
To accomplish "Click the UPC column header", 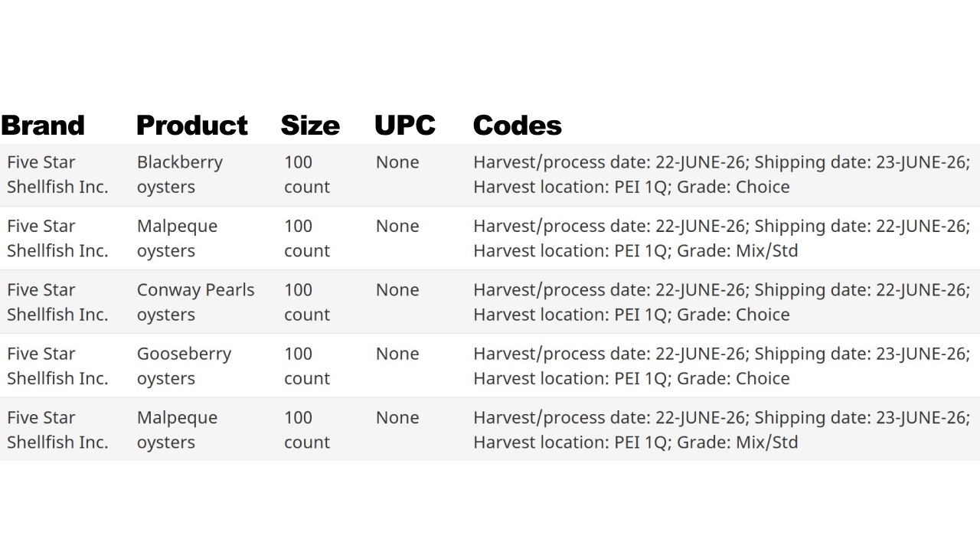I will (x=405, y=126).
